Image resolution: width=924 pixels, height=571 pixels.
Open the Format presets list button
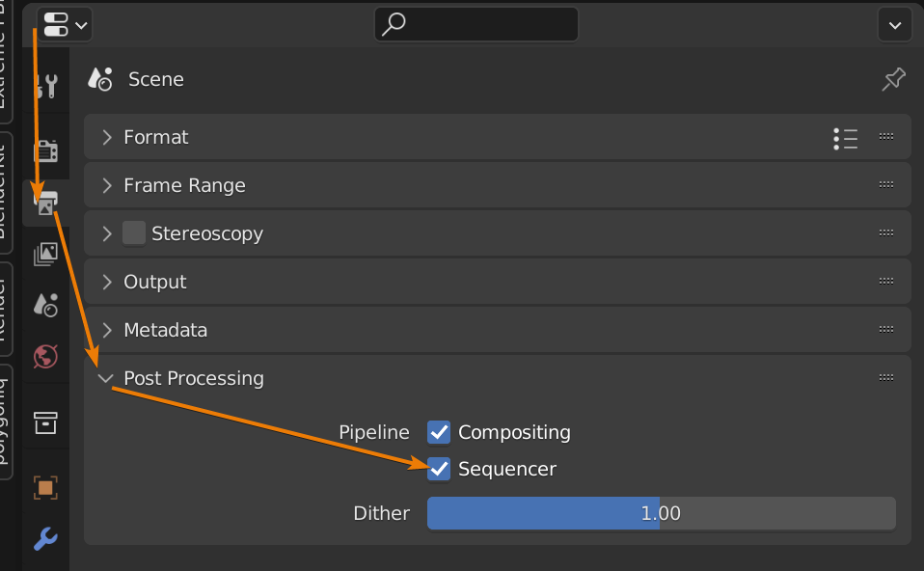click(845, 138)
